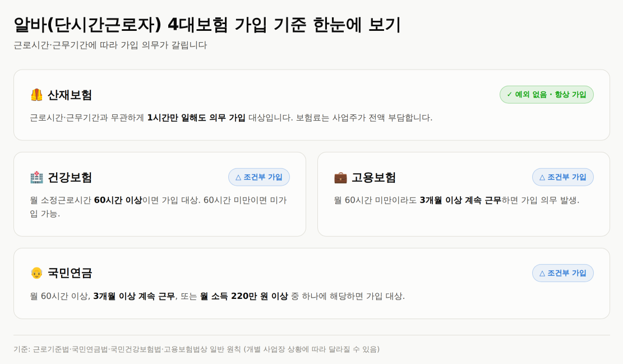Click the safety vest icon beside 산재보험
623x364 pixels.
coord(36,95)
